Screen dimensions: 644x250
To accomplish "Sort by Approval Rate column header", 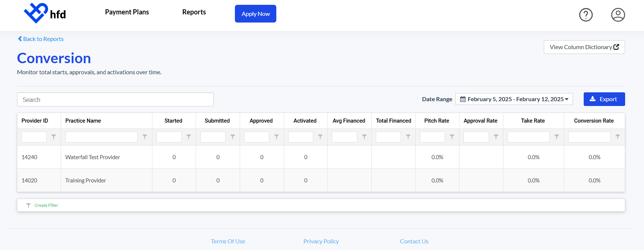I will click(x=481, y=121).
